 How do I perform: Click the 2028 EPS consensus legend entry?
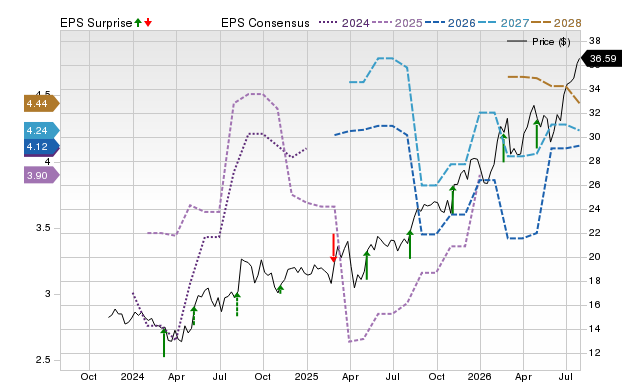[x=556, y=23]
